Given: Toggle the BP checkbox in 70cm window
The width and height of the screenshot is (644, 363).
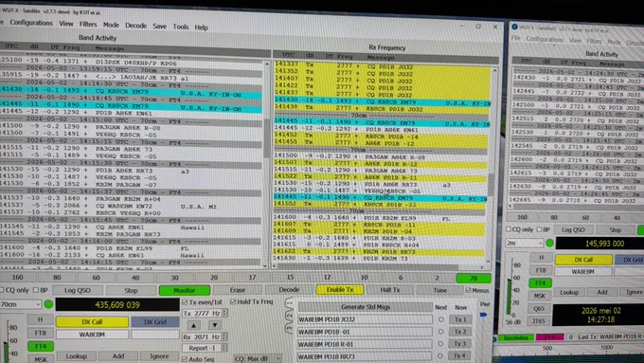Looking at the screenshot, I should tap(36, 290).
